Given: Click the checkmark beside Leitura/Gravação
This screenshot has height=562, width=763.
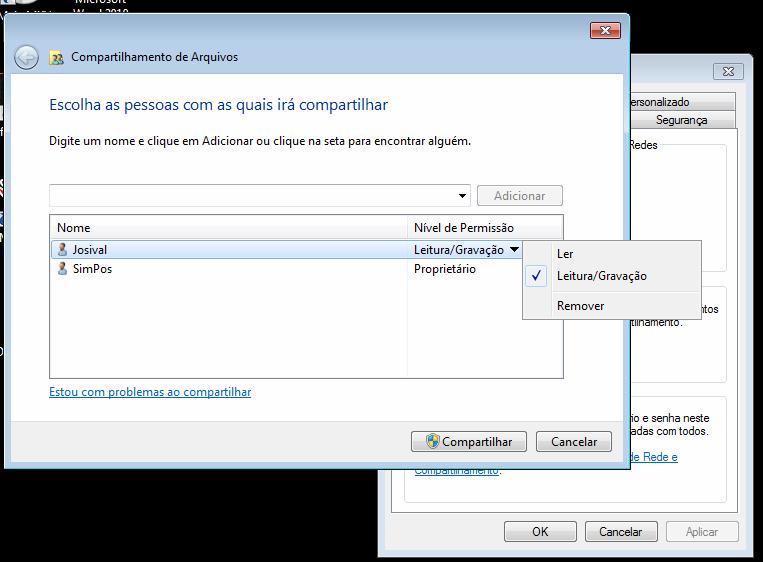Looking at the screenshot, I should (536, 276).
